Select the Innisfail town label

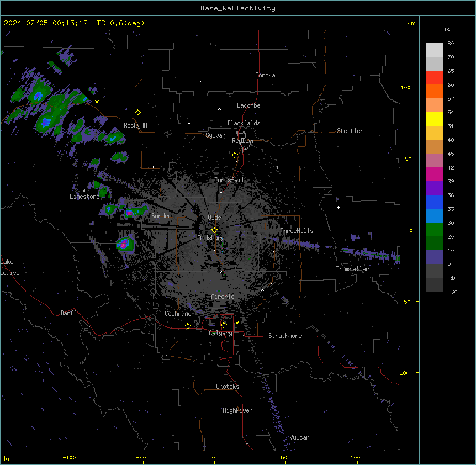click(x=229, y=180)
